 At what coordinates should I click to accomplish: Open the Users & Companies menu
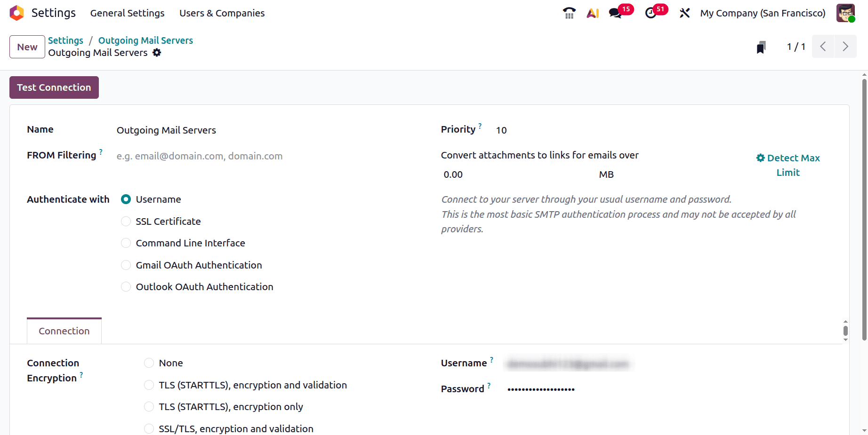(222, 13)
